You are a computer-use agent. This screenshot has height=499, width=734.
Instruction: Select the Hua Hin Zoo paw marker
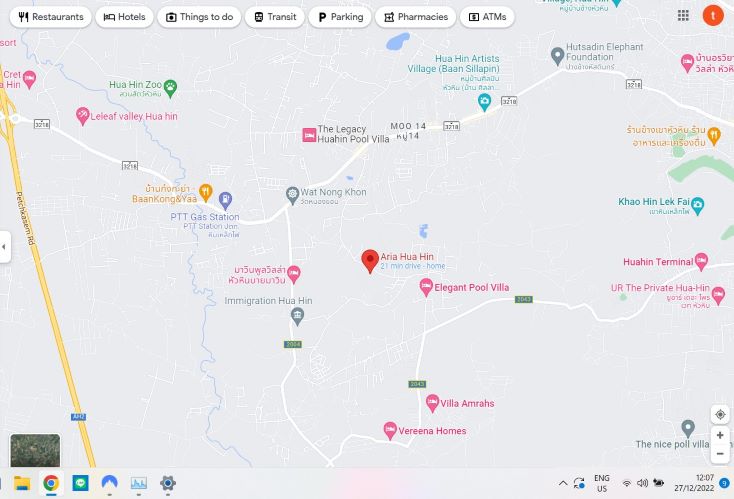(x=170, y=88)
